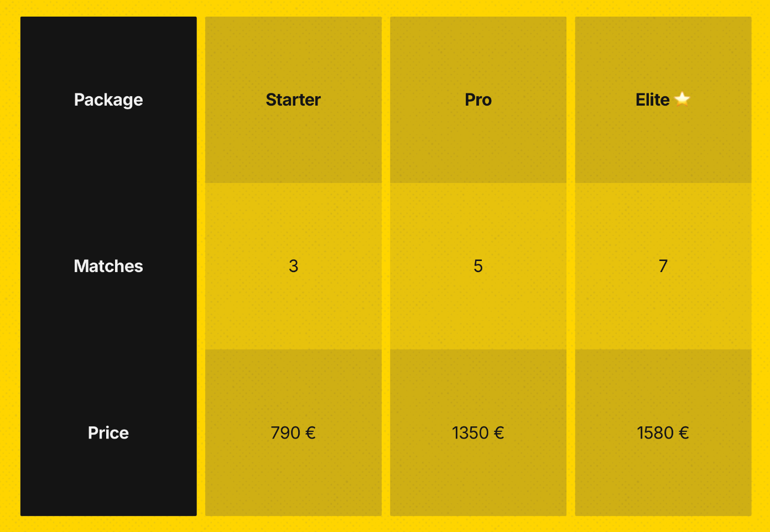Viewport: 770px width, 532px height.
Task: Select the Pro matches value 5
Action: [x=478, y=266]
